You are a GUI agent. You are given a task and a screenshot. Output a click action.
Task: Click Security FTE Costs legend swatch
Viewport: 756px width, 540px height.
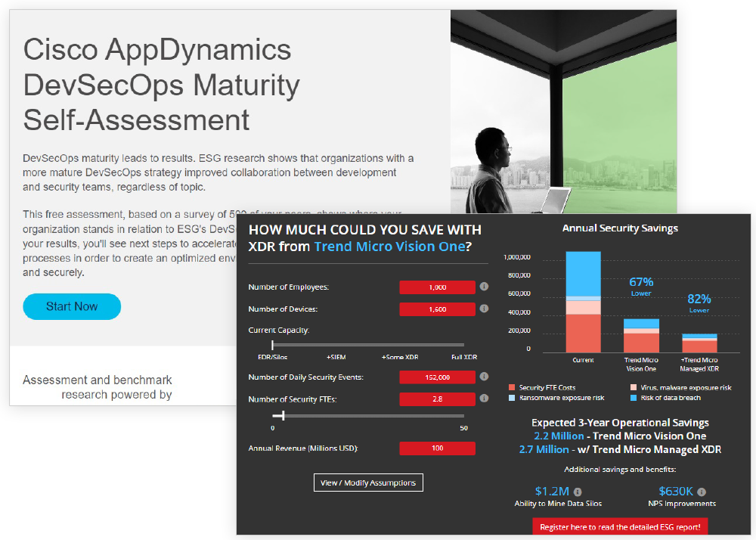click(513, 387)
